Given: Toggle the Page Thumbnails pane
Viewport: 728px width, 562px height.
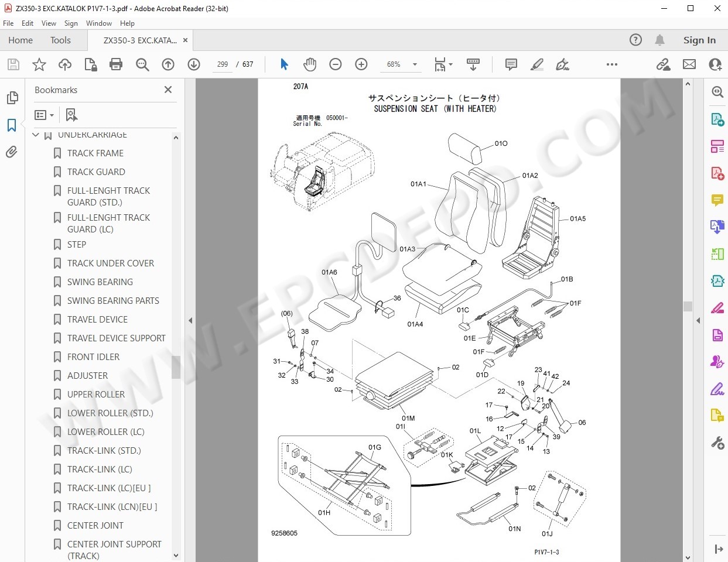Looking at the screenshot, I should click(x=12, y=98).
